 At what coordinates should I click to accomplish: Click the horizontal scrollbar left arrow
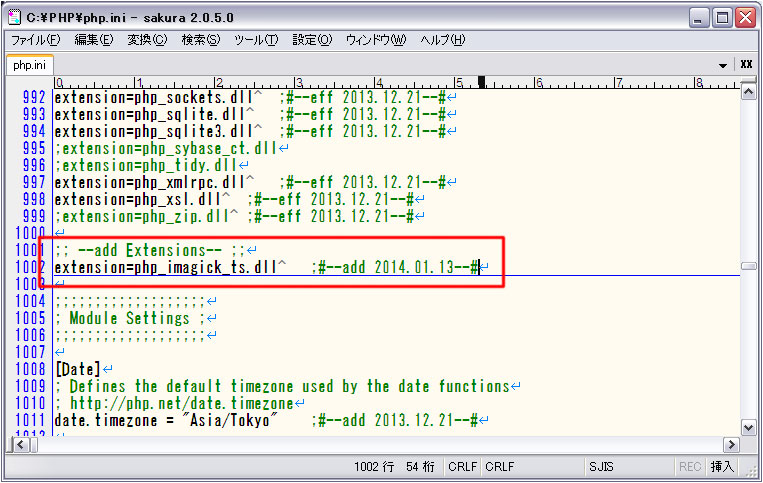(x=20, y=444)
